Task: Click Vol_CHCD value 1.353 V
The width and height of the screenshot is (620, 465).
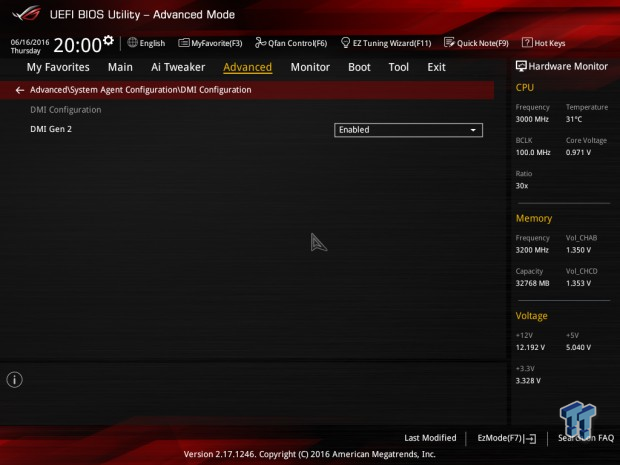Action: point(578,283)
